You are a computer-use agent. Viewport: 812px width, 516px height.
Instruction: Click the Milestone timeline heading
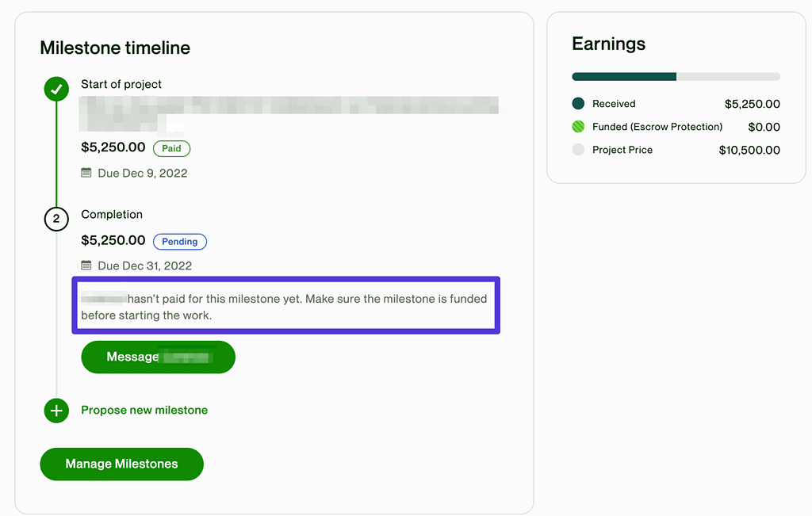pyautogui.click(x=115, y=48)
